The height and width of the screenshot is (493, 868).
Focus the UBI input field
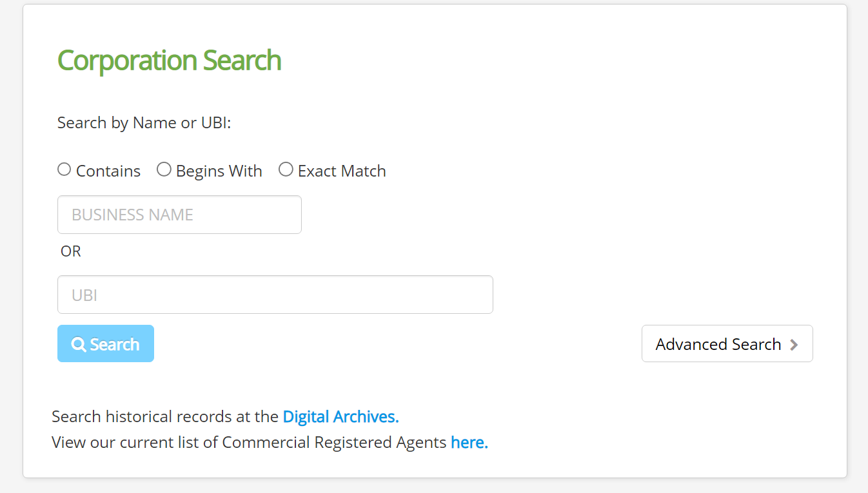coord(275,295)
